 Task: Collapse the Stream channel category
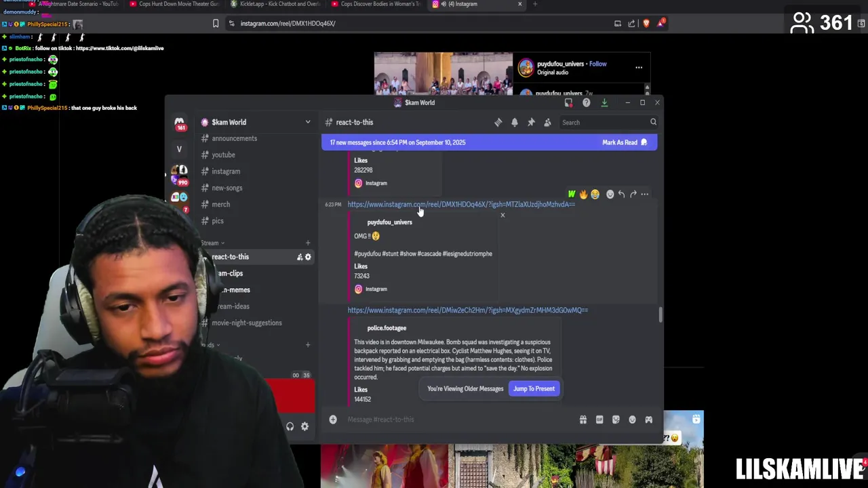pos(212,243)
